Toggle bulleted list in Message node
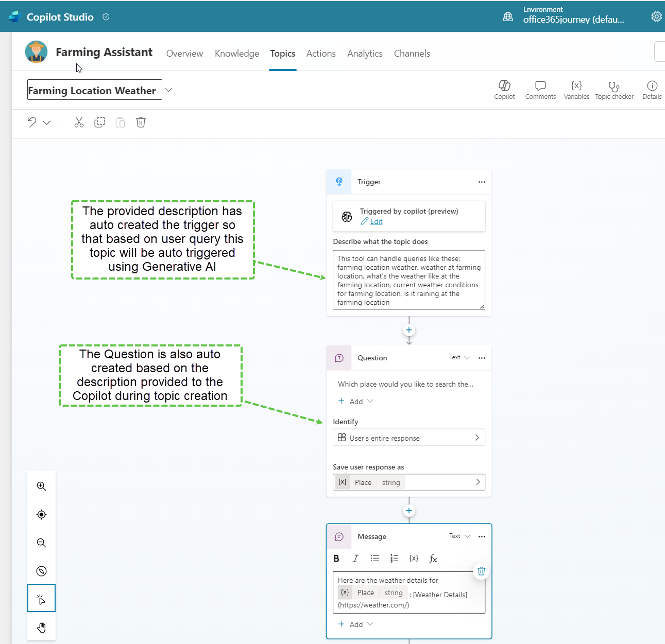The height and width of the screenshot is (644, 665). (375, 559)
